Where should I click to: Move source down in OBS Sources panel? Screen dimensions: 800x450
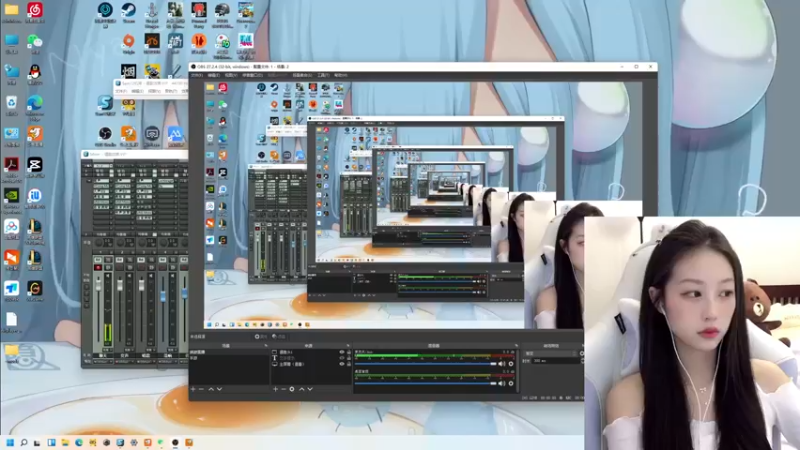click(x=310, y=389)
